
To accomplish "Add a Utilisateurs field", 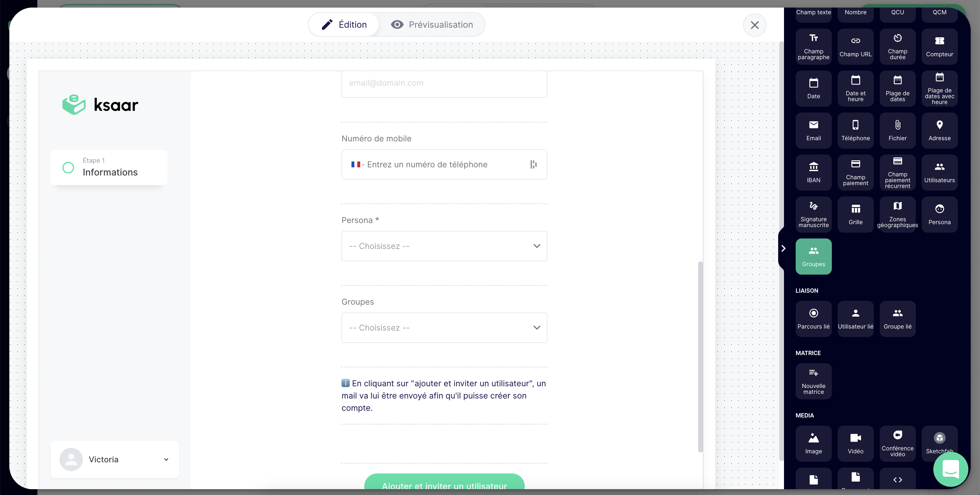I will coord(939,173).
